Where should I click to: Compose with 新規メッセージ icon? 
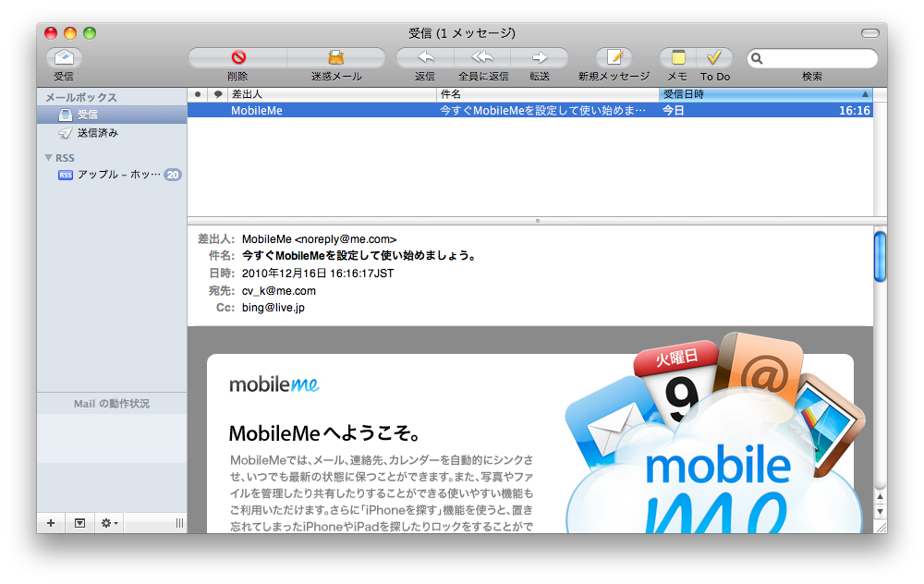[614, 57]
